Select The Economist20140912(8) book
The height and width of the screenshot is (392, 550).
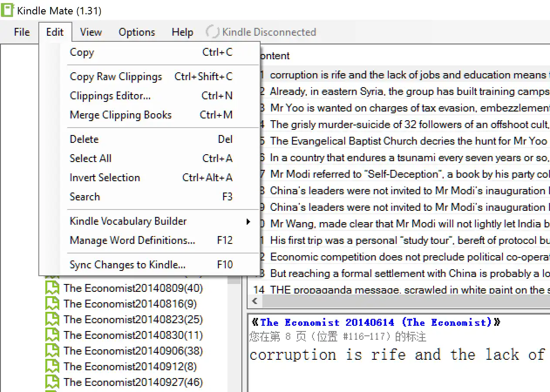tap(130, 367)
